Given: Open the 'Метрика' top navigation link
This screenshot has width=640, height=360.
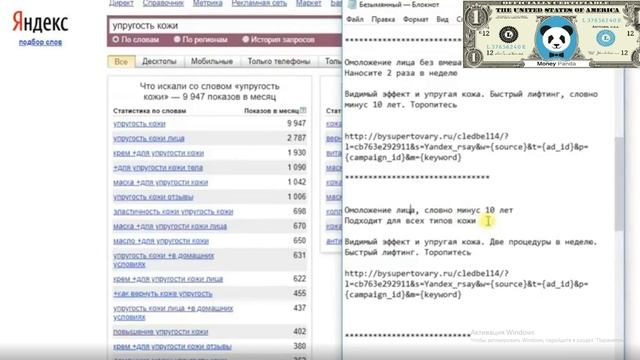Looking at the screenshot, I should pos(208,3).
